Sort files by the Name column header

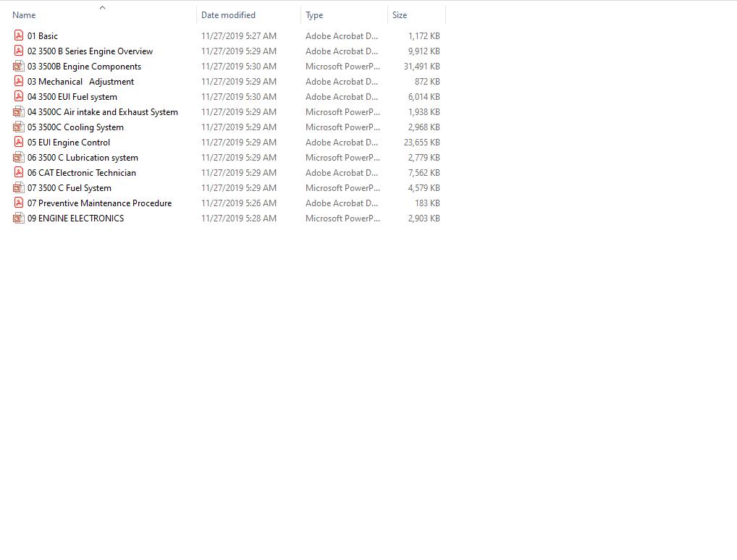tap(24, 15)
